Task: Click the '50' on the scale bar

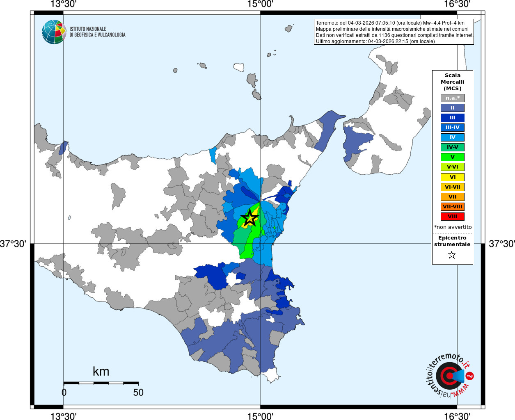Action: tap(138, 392)
